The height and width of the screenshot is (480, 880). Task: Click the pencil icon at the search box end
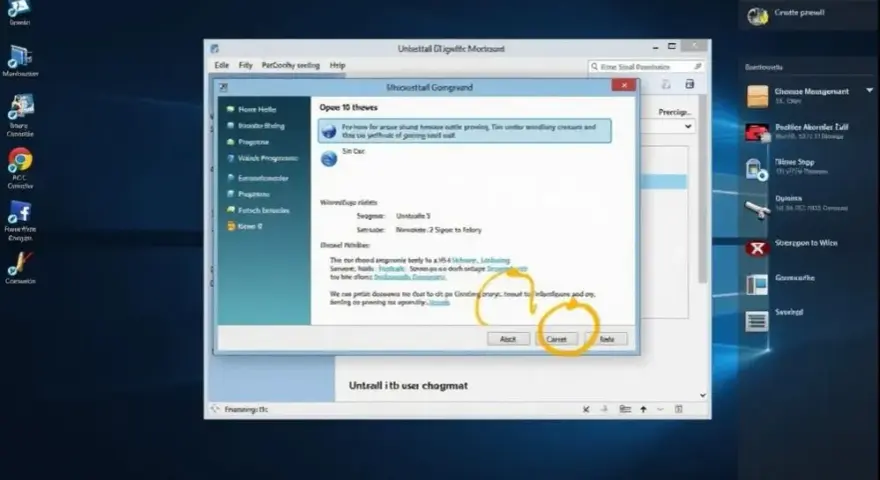pyautogui.click(x=698, y=66)
